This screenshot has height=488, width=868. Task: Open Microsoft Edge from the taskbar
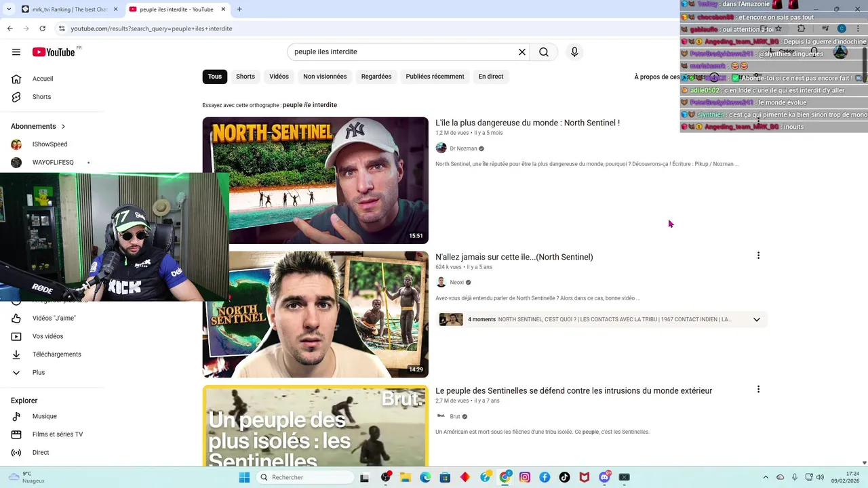click(x=425, y=478)
